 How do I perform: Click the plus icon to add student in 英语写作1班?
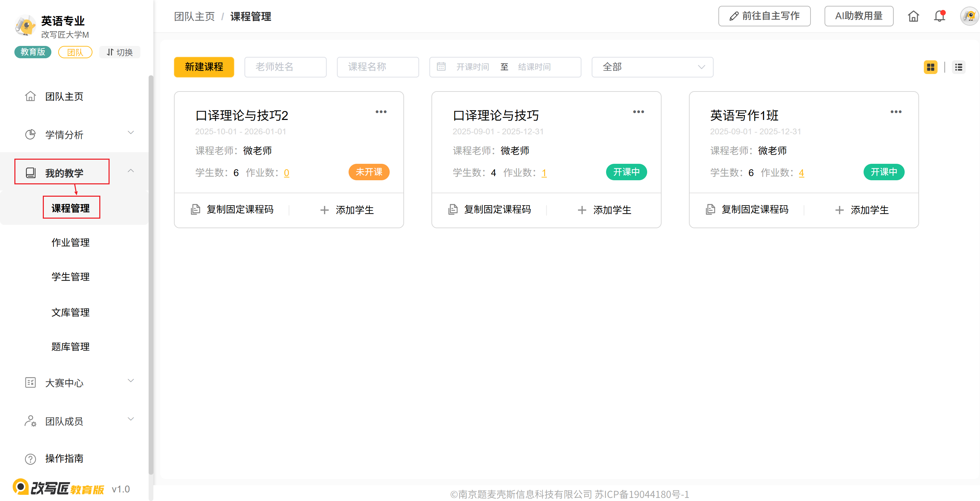point(839,210)
